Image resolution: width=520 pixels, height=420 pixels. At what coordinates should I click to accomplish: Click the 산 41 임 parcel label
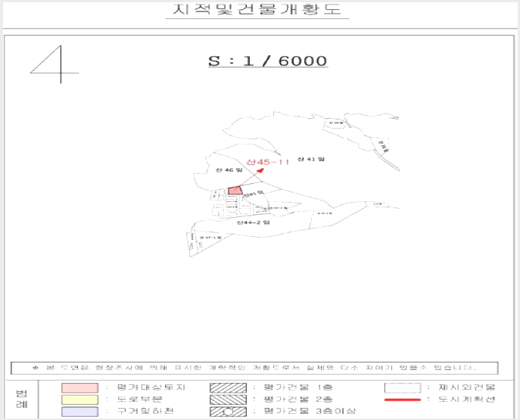tap(311, 159)
